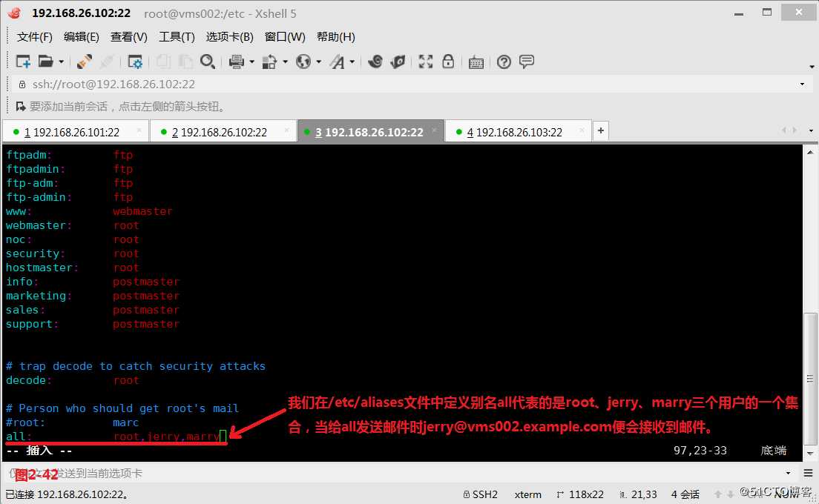The image size is (819, 504).
Task: Click the Find magnifier icon
Action: coord(208,62)
